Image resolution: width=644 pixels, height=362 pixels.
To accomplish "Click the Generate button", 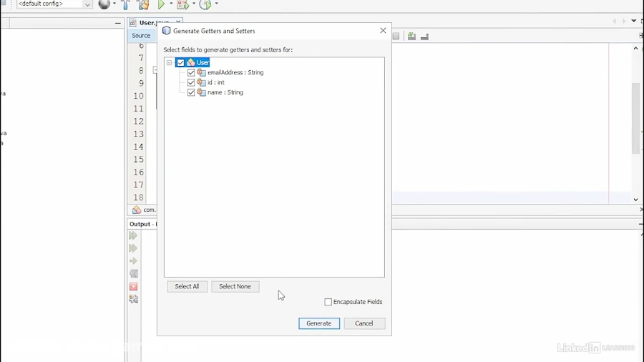I will pos(319,323).
